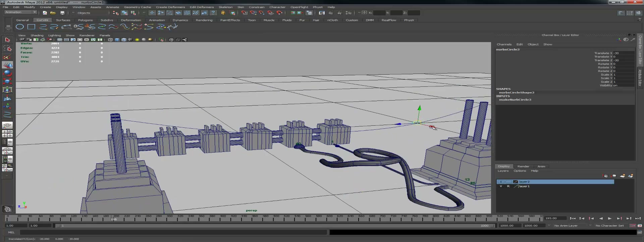Screen dimensions: 644x242
Task: Toggle reference display type of layer1
Action: click(508, 186)
